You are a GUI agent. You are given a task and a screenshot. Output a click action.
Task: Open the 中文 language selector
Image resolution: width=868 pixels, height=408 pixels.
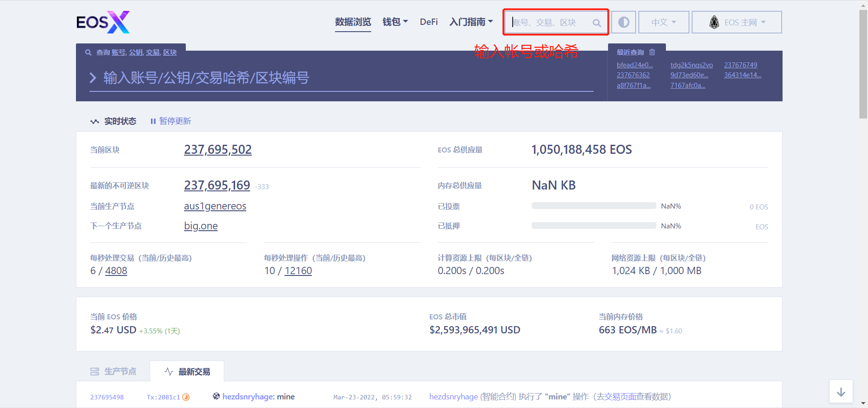663,22
